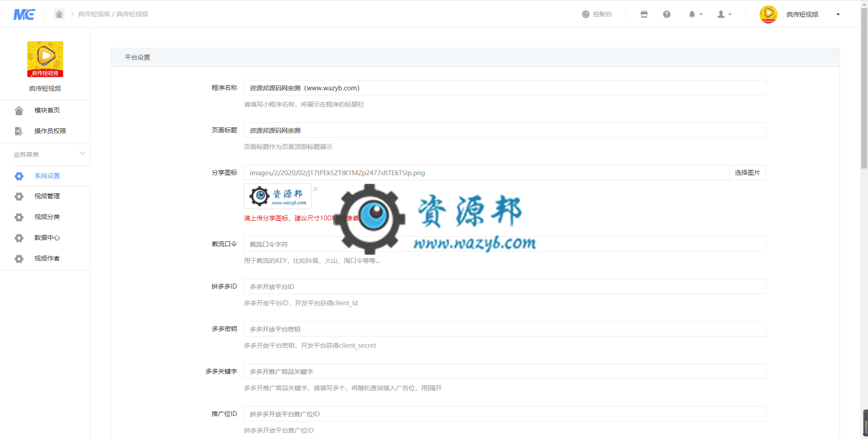Open notifications bell dropdown
The height and width of the screenshot is (439, 868).
[x=696, y=14]
